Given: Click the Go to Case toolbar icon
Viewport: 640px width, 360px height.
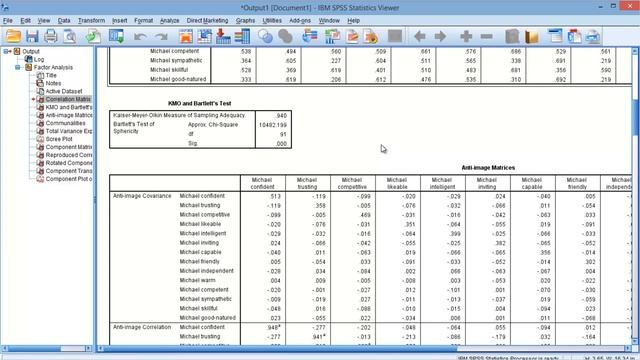Looking at the screenshot, I should 204,36.
